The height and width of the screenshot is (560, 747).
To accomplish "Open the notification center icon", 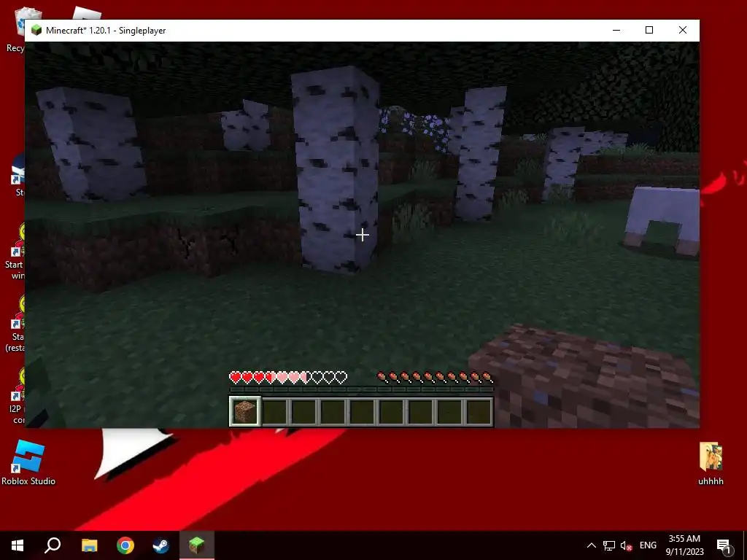I will [x=724, y=545].
